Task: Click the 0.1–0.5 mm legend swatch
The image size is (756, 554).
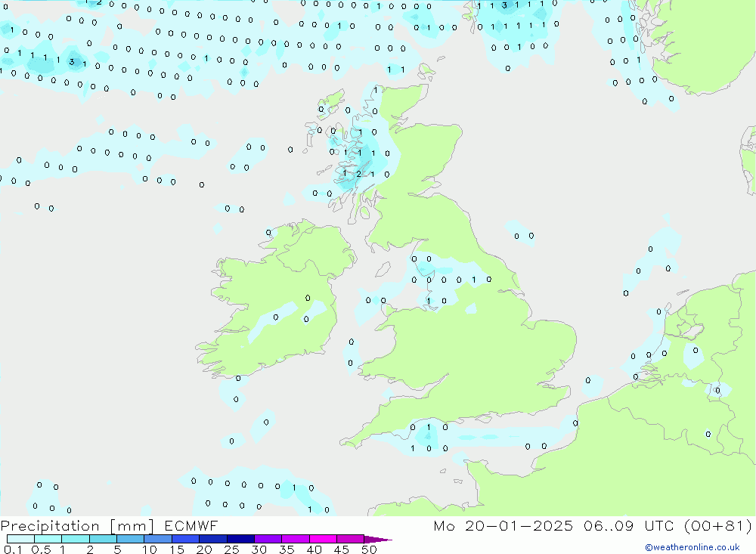Action: click(x=20, y=539)
